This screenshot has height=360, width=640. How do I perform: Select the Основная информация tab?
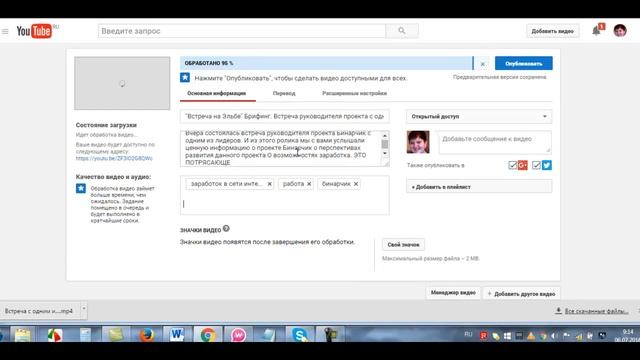(x=216, y=93)
